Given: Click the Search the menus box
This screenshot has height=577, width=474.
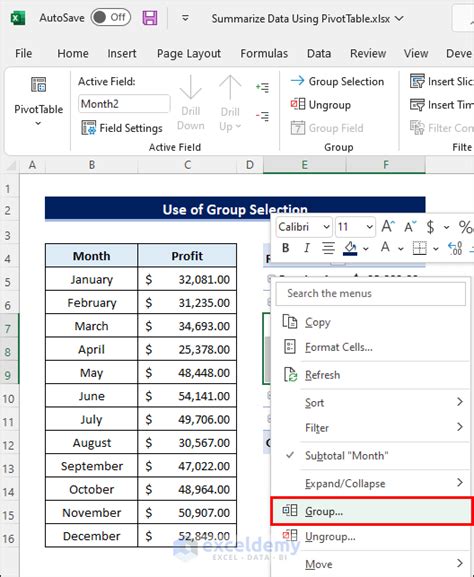Looking at the screenshot, I should [371, 293].
